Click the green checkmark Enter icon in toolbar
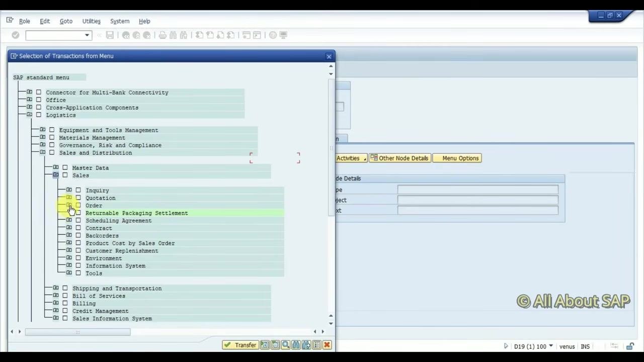 click(16, 35)
